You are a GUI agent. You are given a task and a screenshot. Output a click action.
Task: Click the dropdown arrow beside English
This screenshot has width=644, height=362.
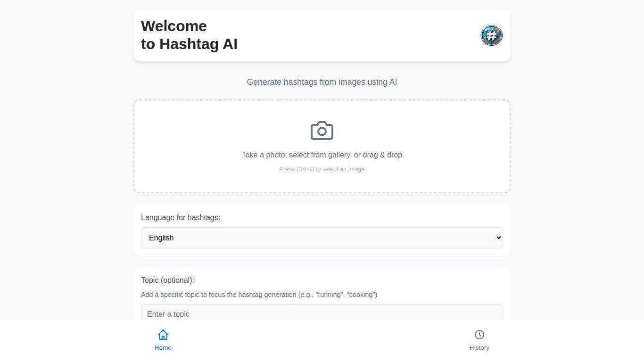click(498, 238)
